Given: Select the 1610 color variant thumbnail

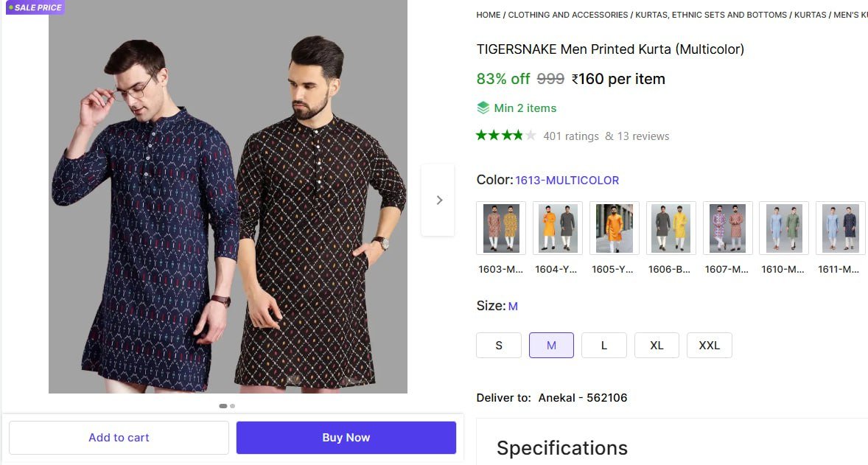Looking at the screenshot, I should [x=783, y=228].
